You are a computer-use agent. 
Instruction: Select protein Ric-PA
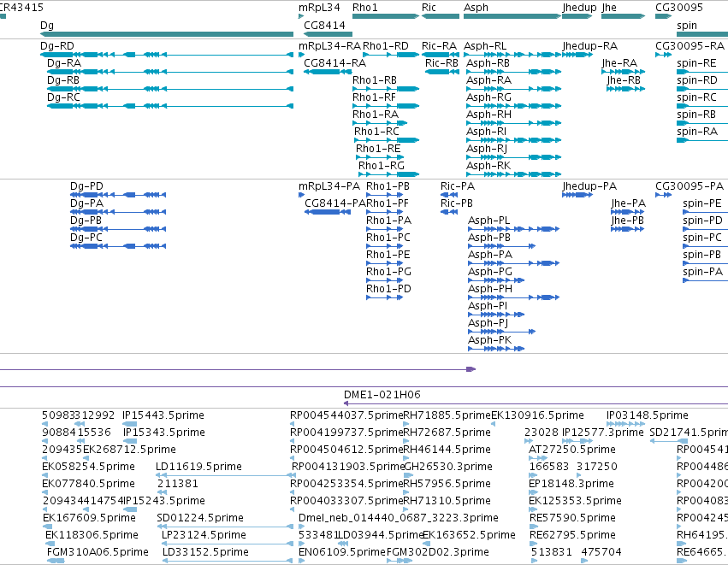point(449,195)
